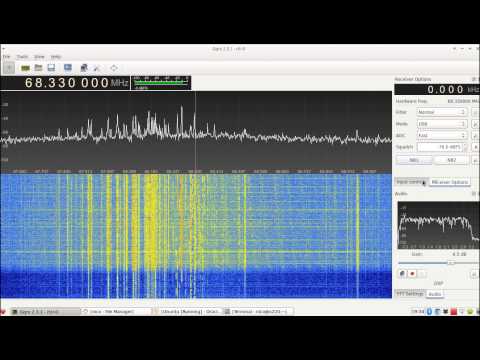Image resolution: width=480 pixels, height=360 pixels.
Task: Click the noise blanker options button
Action: [x=475, y=160]
